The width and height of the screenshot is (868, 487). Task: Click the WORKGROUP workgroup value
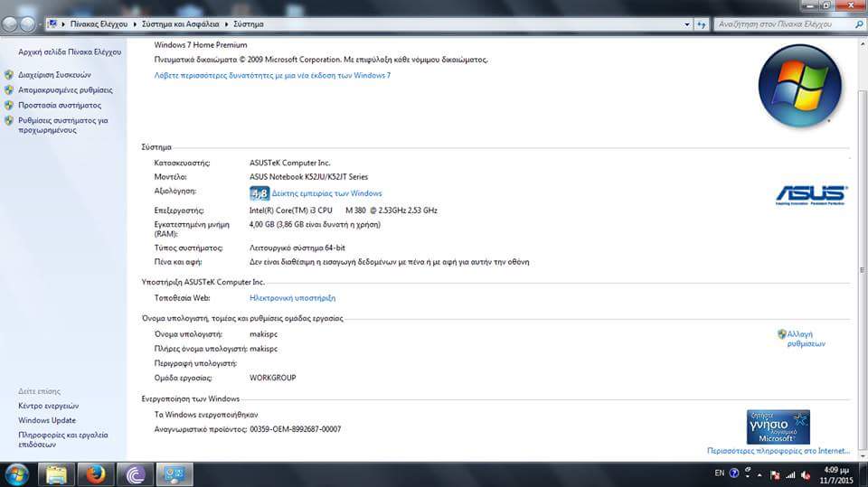click(272, 378)
